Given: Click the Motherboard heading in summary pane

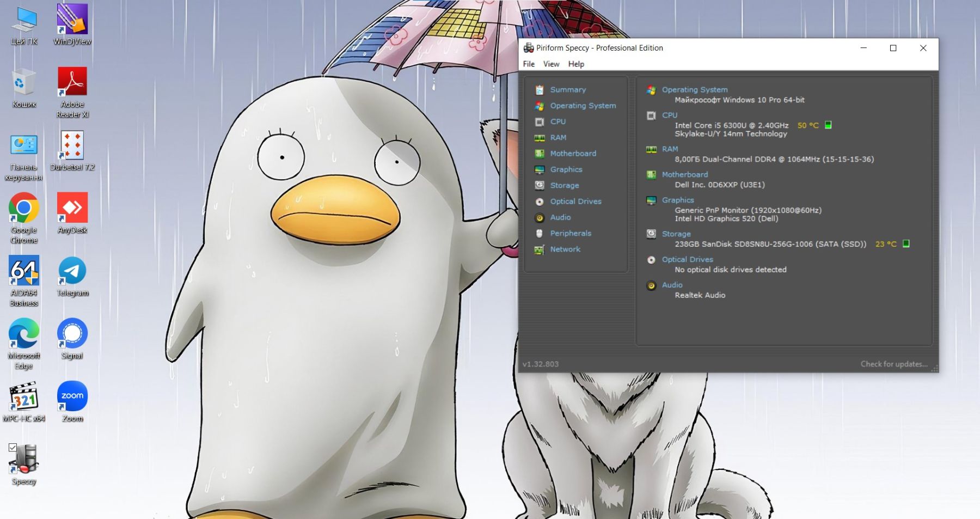Looking at the screenshot, I should click(x=685, y=175).
